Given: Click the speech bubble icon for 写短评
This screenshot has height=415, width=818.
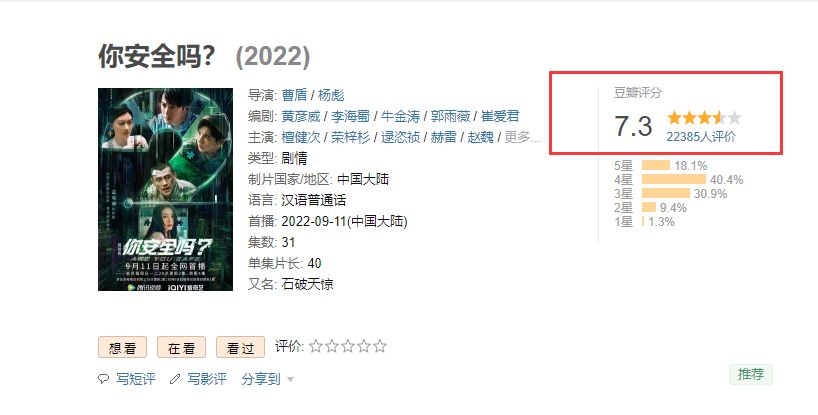Looking at the screenshot, I should click(x=103, y=379).
